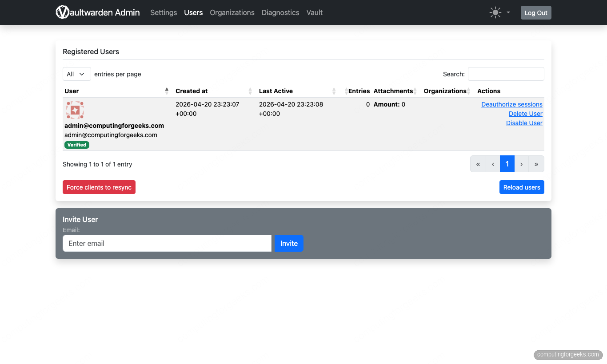
Task: Open the Diagnostics page
Action: [280, 12]
